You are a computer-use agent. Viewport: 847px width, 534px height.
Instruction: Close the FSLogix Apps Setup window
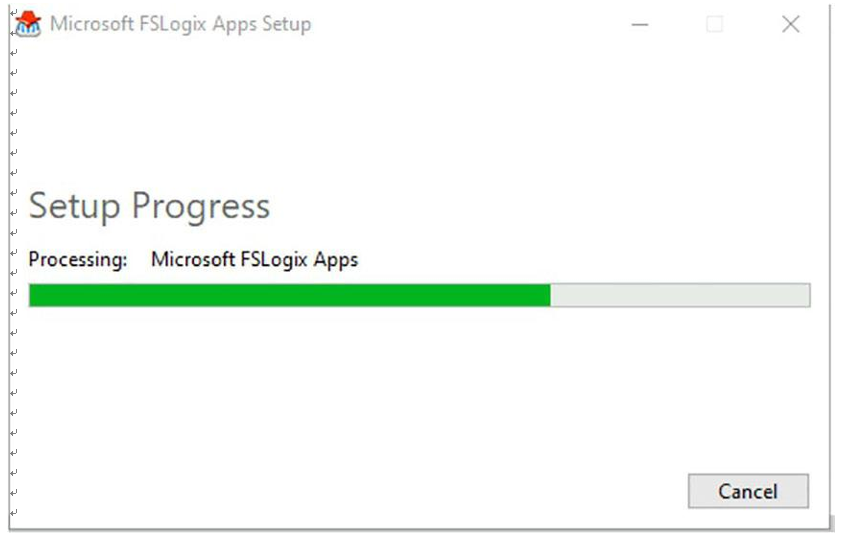click(791, 24)
